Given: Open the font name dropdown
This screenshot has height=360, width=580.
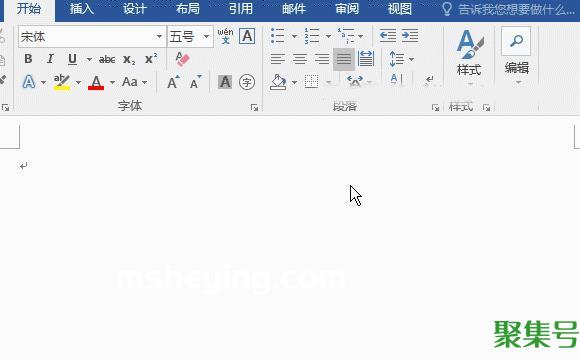Looking at the screenshot, I should [x=159, y=36].
